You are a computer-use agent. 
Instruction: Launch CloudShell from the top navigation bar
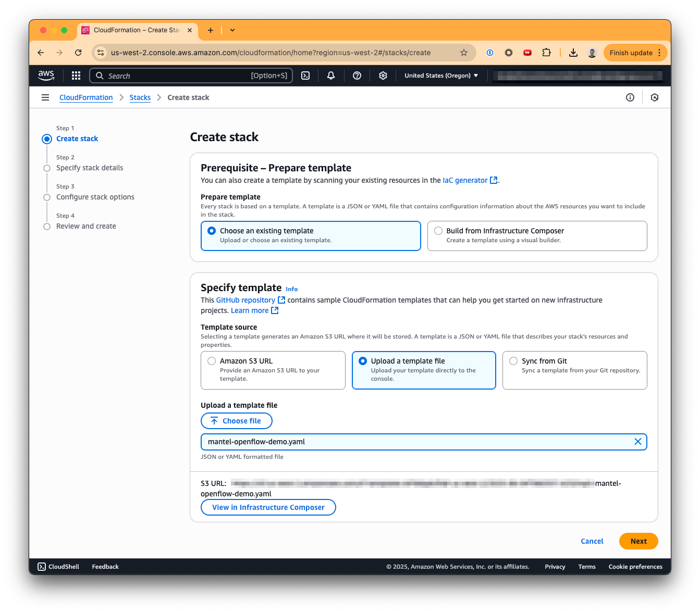305,76
